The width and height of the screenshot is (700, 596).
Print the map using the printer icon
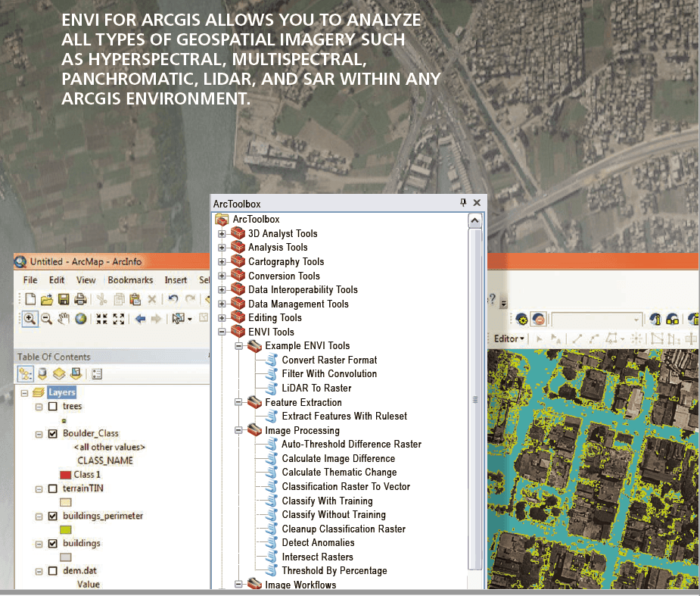[x=80, y=299]
